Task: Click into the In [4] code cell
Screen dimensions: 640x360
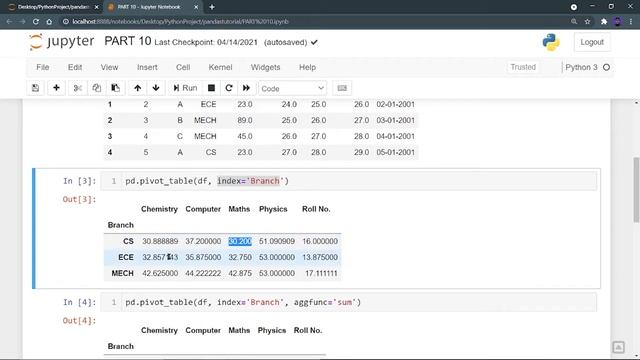Action: (x=349, y=302)
